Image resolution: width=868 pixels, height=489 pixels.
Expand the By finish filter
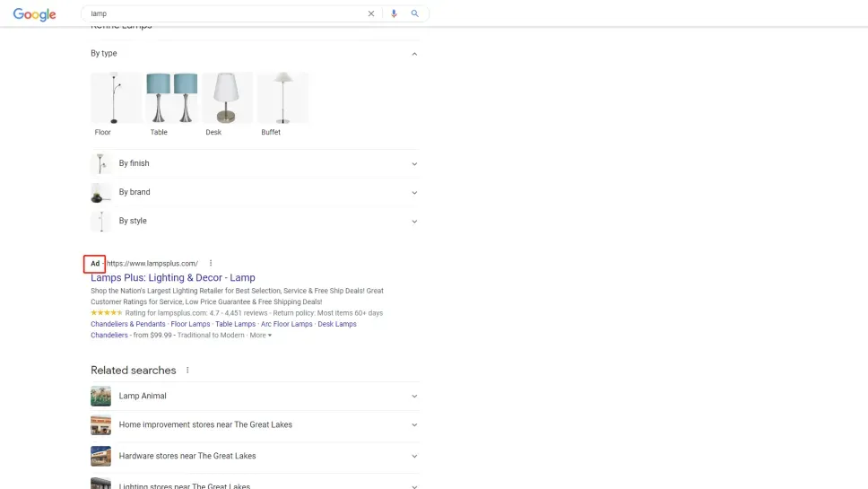coord(413,164)
